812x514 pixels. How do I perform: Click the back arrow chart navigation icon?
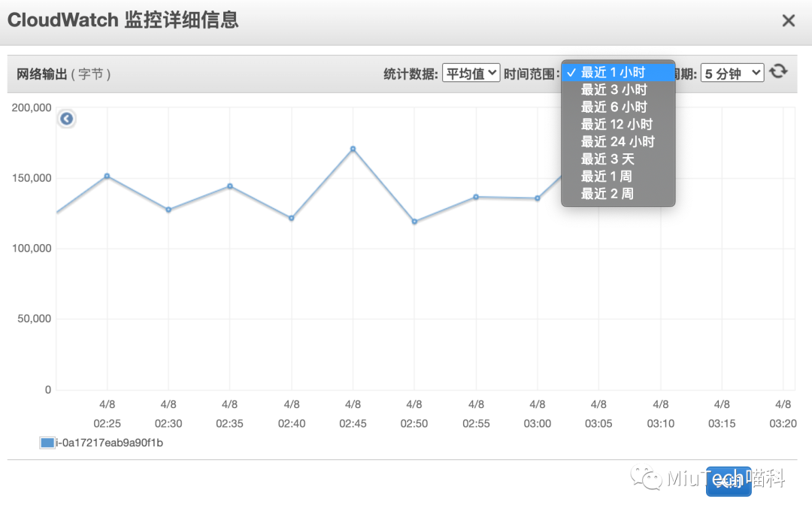[x=66, y=119]
